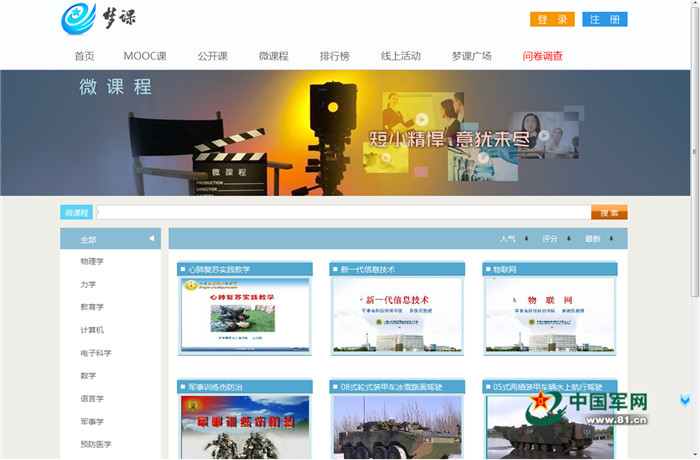Open the 05式两栖装甲车辆水上航行驾驶 title
Screen dimensions: 700x460
[547, 387]
